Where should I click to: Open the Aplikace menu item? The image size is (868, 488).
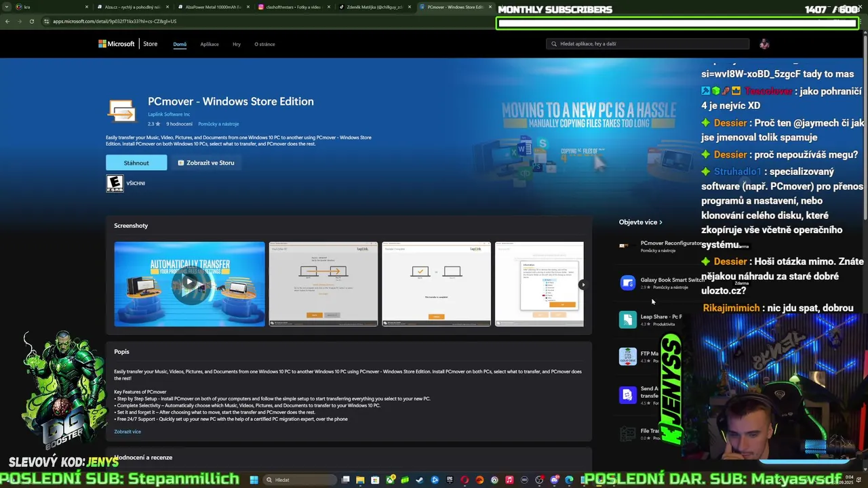click(x=210, y=44)
